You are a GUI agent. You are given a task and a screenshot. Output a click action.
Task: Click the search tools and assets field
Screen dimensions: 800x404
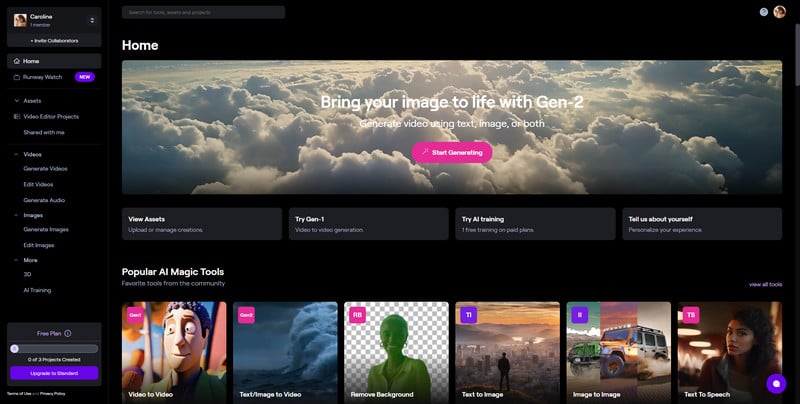(x=203, y=12)
